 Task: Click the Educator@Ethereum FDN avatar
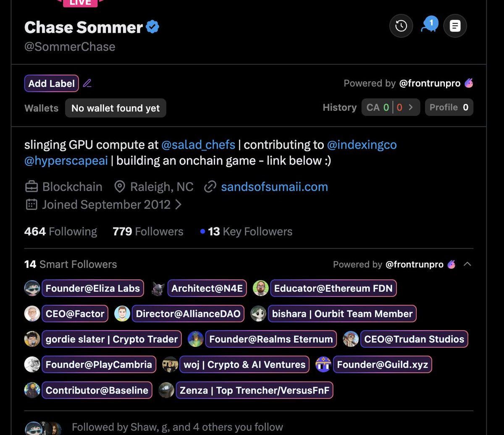pyautogui.click(x=261, y=288)
